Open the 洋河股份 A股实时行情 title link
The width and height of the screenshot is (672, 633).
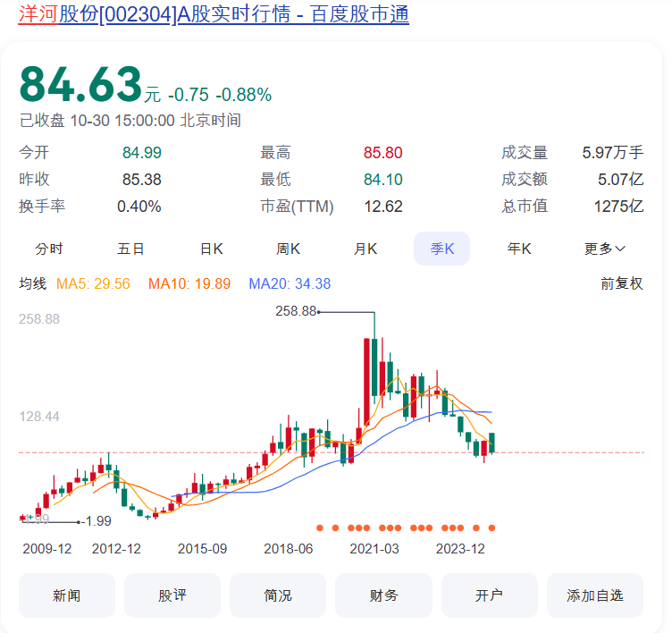tap(214, 14)
